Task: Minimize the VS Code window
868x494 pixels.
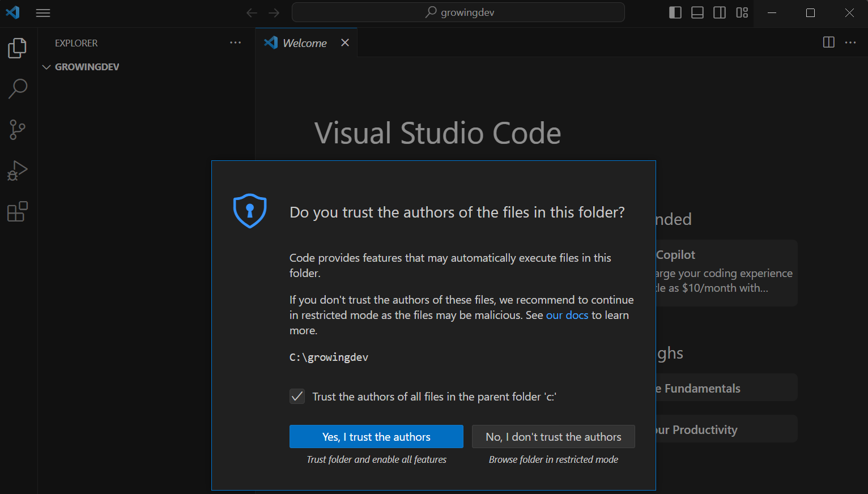Action: coord(772,12)
